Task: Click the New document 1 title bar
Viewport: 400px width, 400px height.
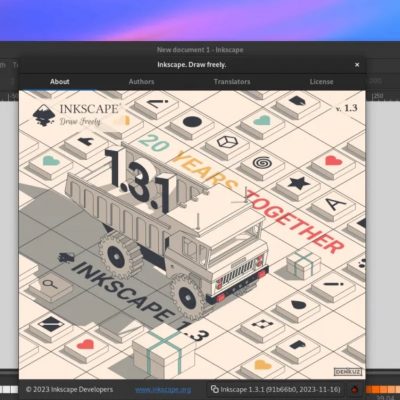Action: (200, 50)
